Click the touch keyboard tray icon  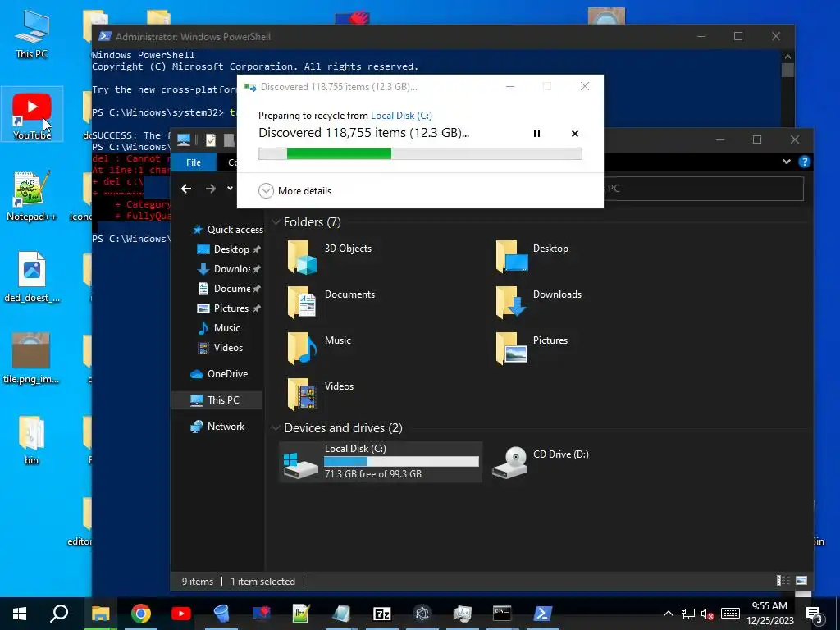tap(730, 614)
